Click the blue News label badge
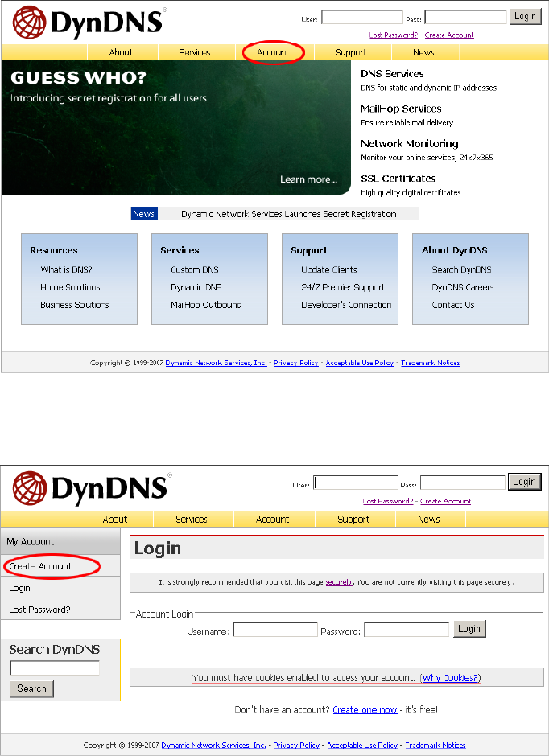 point(144,214)
